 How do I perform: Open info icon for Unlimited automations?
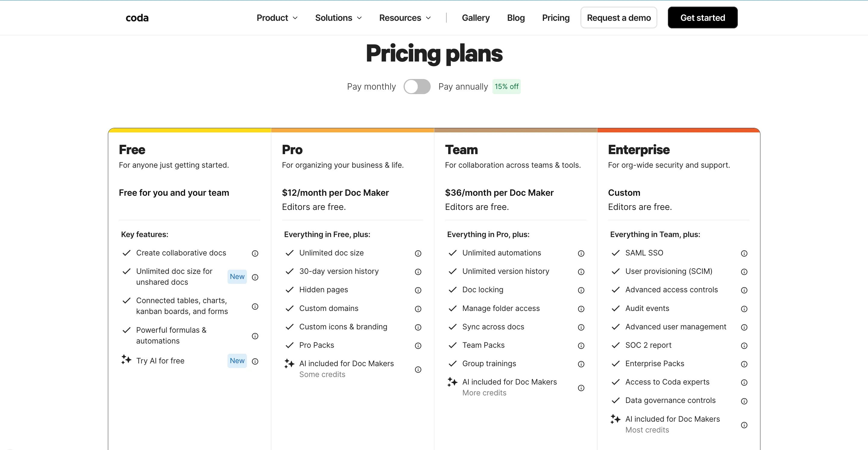[581, 253]
